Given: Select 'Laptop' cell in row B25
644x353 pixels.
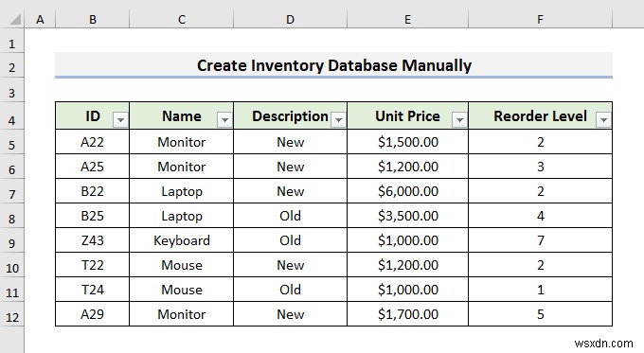Looking at the screenshot, I should point(182,216).
